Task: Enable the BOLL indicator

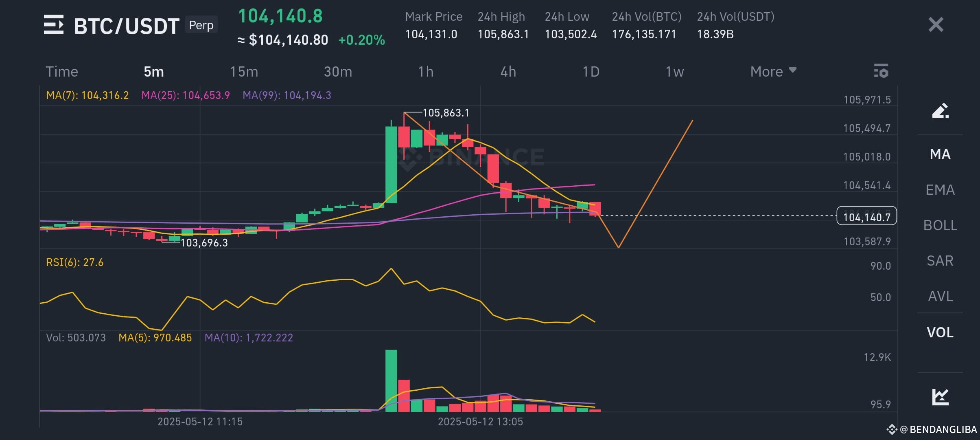Action: [x=940, y=225]
